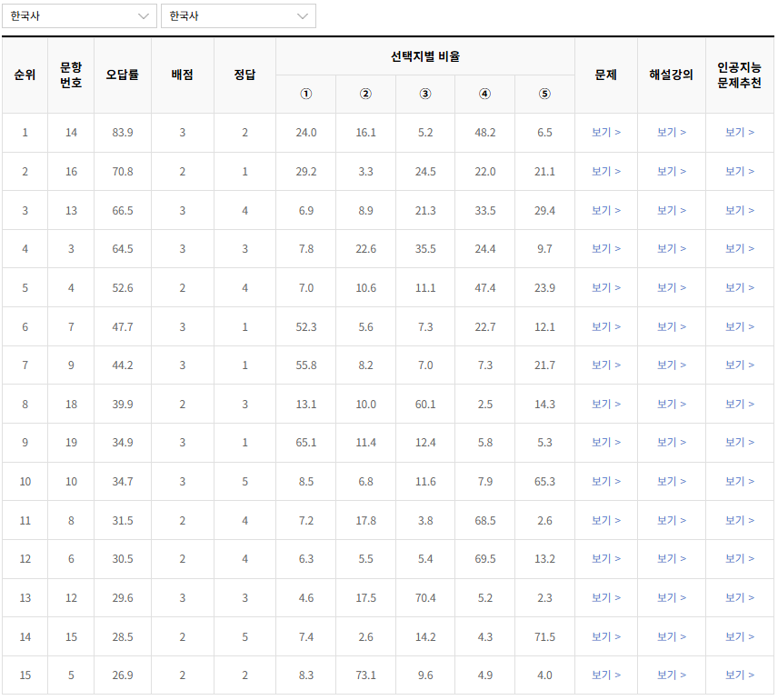The width and height of the screenshot is (778, 700).
Task: View 문제 for the last row question 5
Action: tap(606, 675)
